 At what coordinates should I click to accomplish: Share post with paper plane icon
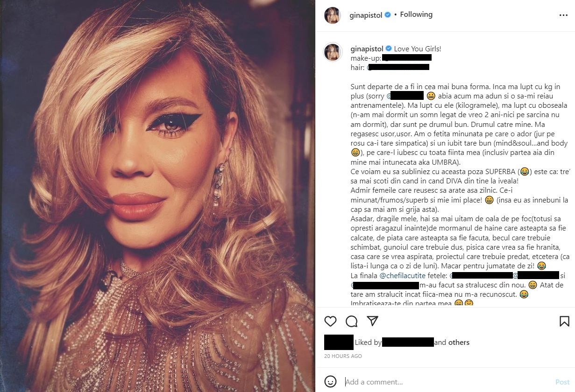pos(372,321)
